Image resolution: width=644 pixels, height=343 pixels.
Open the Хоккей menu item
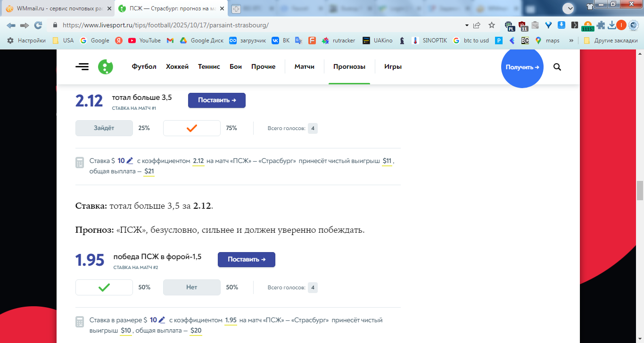click(x=177, y=67)
